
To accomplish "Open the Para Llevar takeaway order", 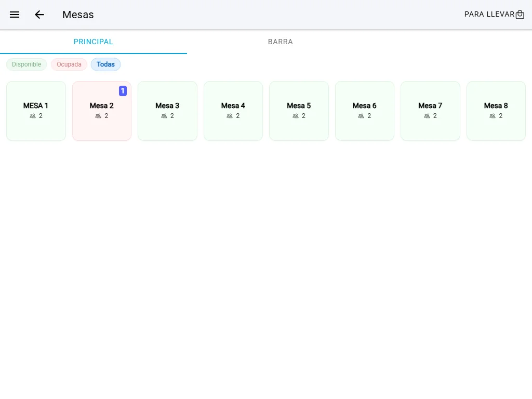I will pos(494,15).
